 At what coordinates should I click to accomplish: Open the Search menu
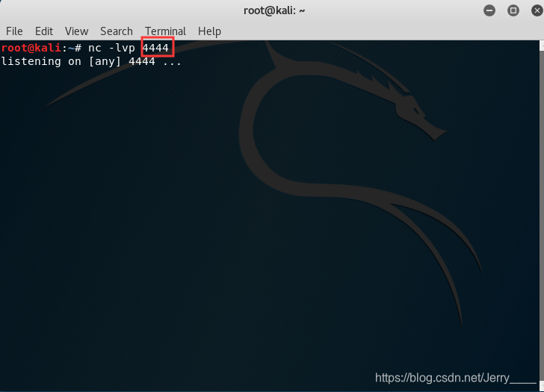pos(117,31)
